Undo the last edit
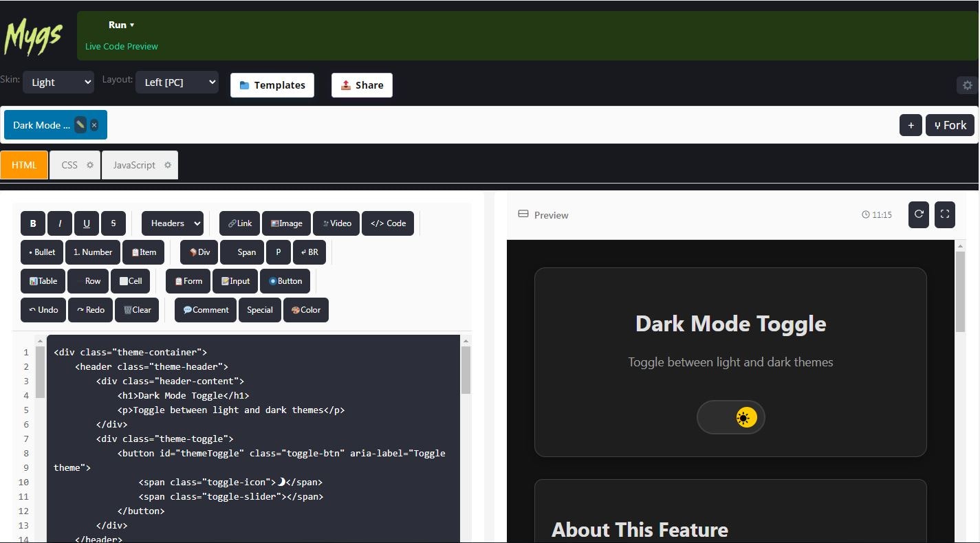The image size is (980, 543). pyautogui.click(x=43, y=310)
